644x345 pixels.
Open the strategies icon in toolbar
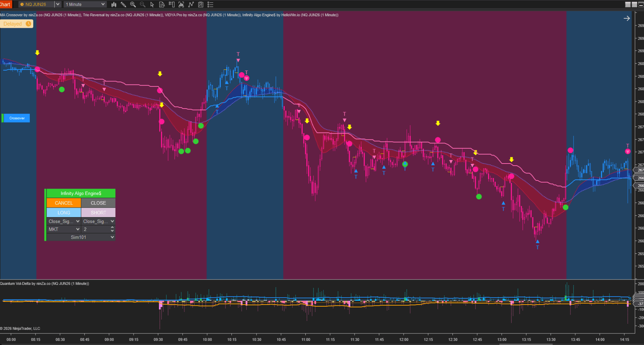(x=201, y=4)
